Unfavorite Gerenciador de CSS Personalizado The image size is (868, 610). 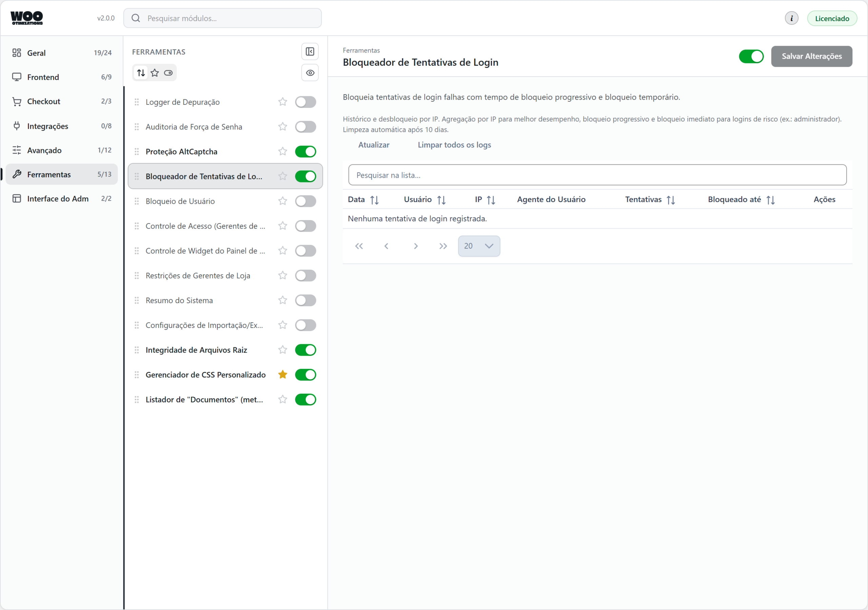(282, 374)
